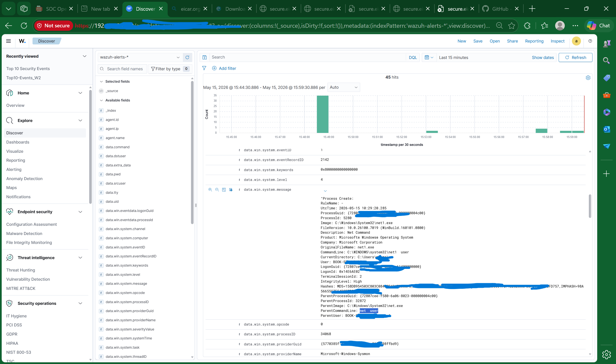Click Open in the Discover top menu
Viewport: 616px width, 364px height.
tap(495, 41)
